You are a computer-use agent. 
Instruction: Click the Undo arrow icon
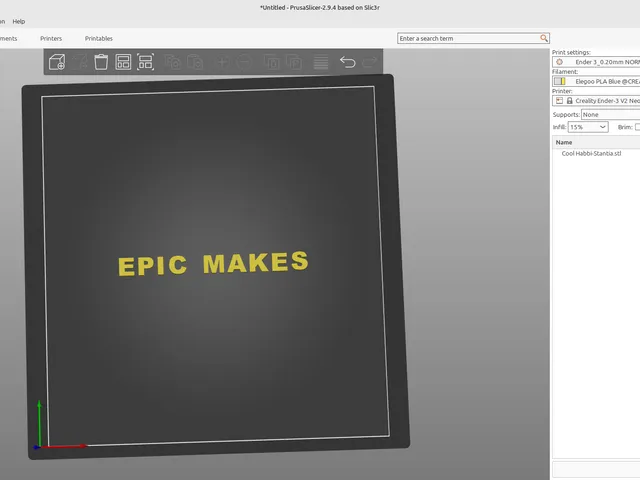pos(347,62)
